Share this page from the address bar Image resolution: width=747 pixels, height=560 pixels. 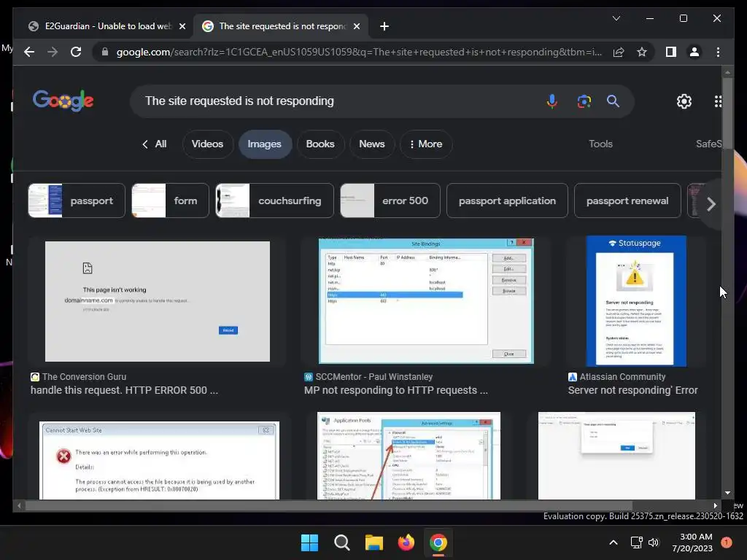pyautogui.click(x=619, y=52)
